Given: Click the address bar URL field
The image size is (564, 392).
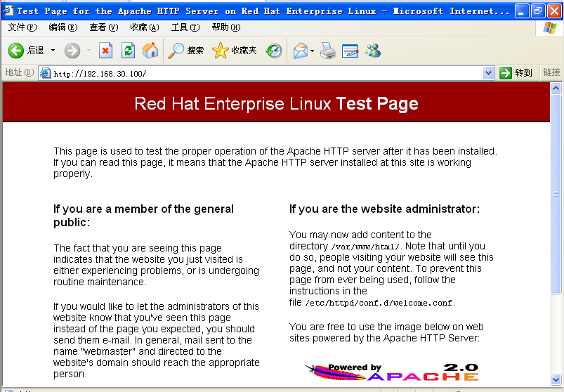Looking at the screenshot, I should click(x=266, y=73).
